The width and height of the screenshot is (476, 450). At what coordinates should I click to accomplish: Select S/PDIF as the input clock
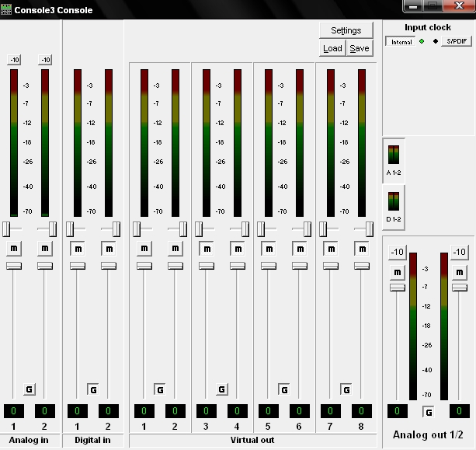tap(456, 41)
